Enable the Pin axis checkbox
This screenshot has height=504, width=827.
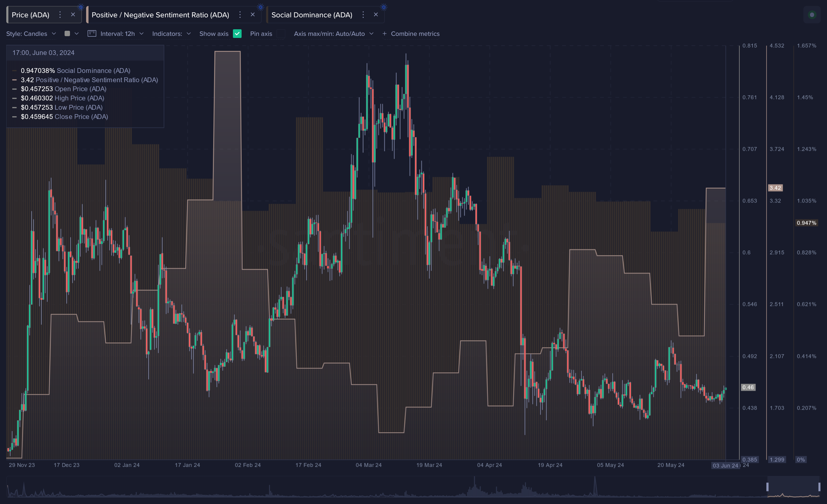point(280,34)
